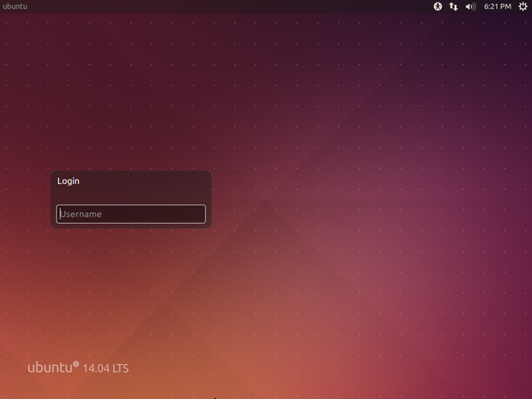This screenshot has height=399, width=532.
Task: Open the accessibility indicator menu
Action: click(438, 7)
